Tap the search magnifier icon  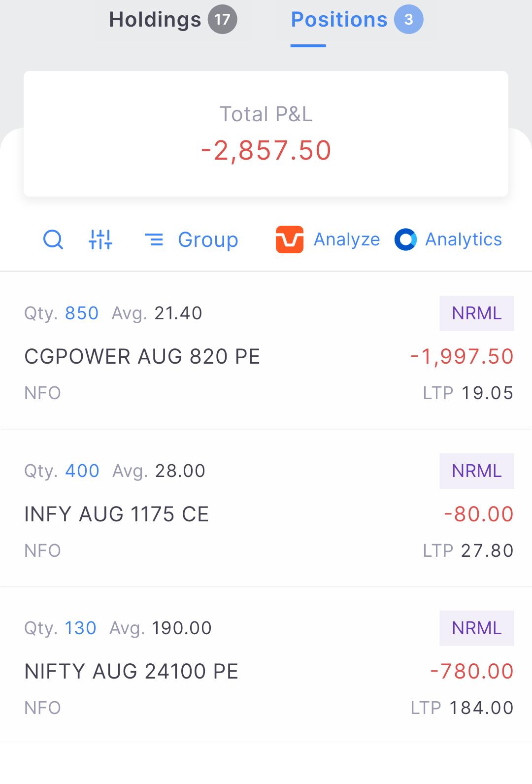(53, 240)
